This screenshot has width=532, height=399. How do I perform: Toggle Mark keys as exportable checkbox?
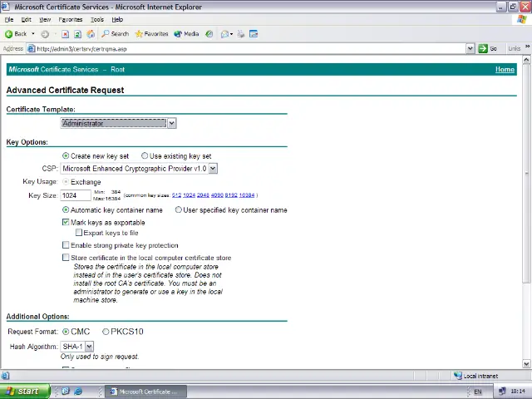coord(66,222)
